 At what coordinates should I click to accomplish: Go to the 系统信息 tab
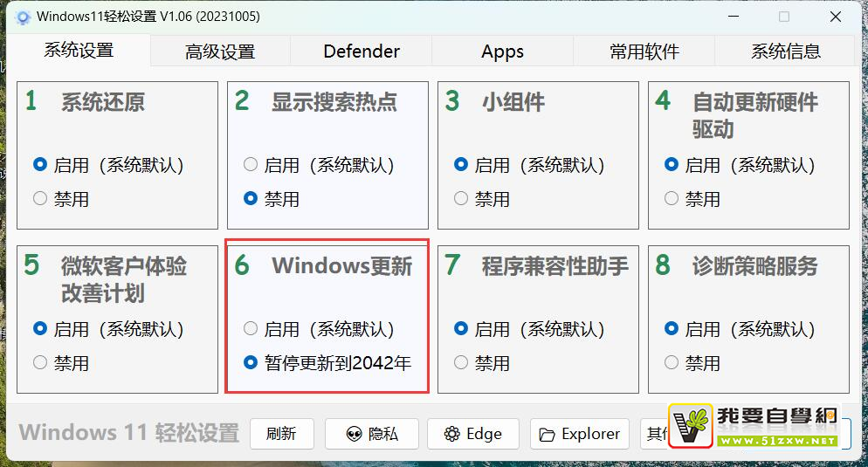785,52
